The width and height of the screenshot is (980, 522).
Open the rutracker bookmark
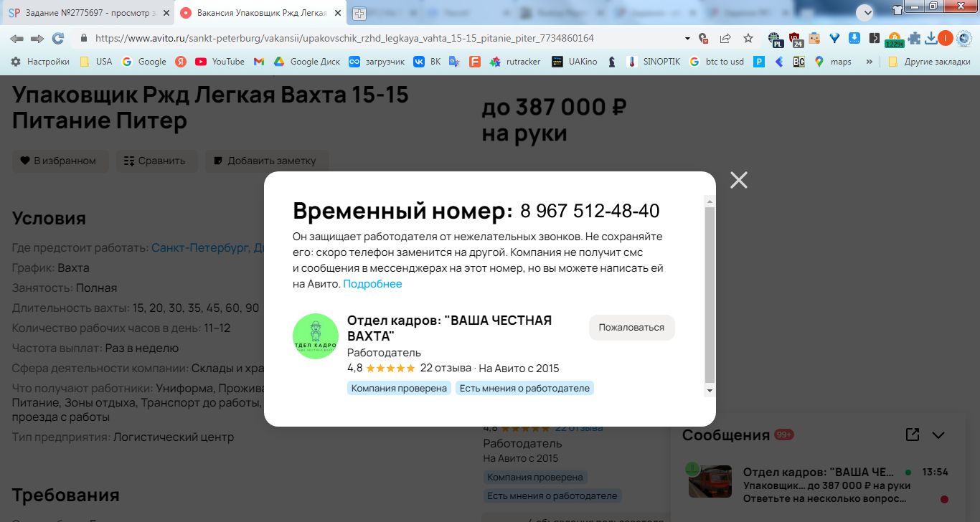[x=515, y=62]
